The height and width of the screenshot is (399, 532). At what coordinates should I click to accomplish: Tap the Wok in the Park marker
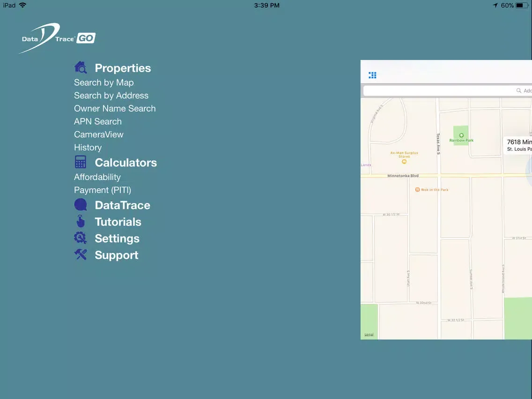point(417,190)
